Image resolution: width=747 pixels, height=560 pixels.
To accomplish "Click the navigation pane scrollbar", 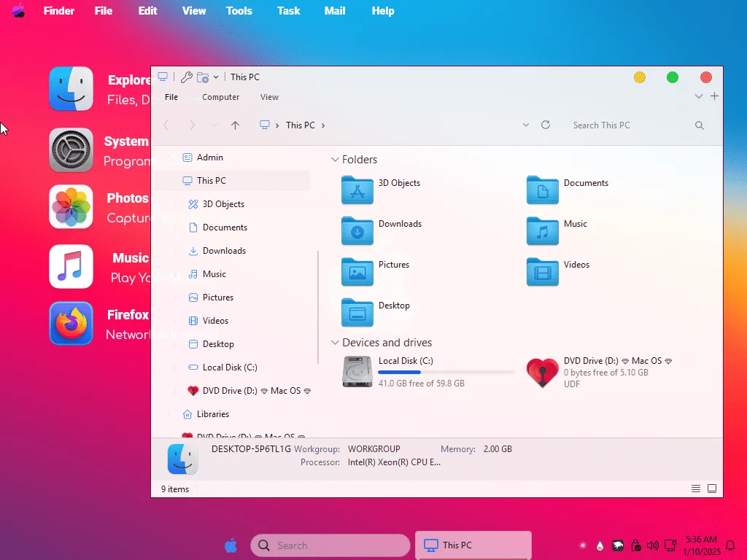I will pos(318,307).
